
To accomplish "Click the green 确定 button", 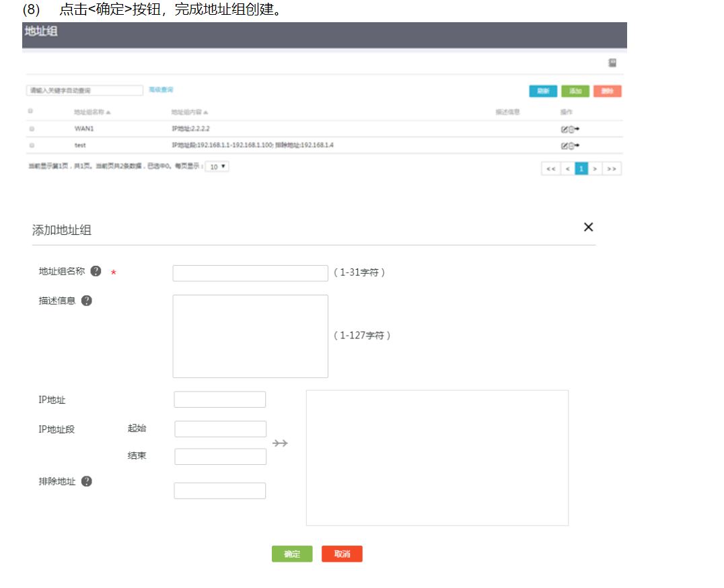I will [x=292, y=554].
